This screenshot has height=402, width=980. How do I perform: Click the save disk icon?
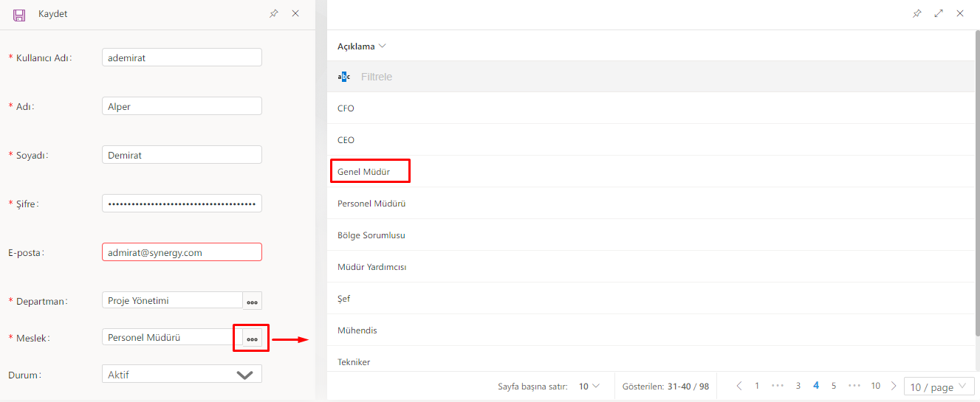pyautogui.click(x=19, y=14)
